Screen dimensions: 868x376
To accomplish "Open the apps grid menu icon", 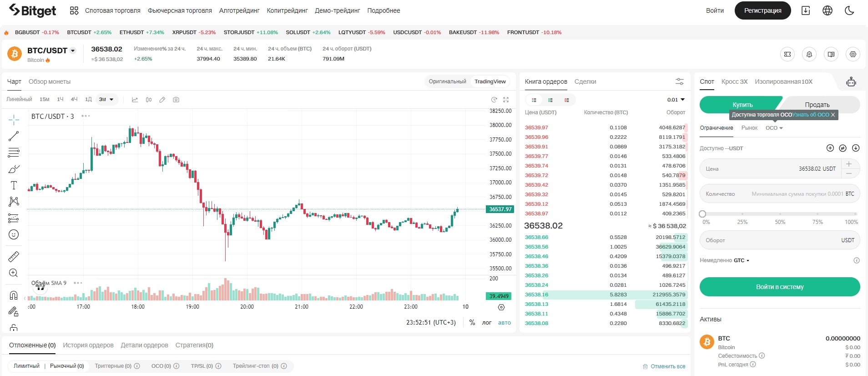I will [74, 10].
